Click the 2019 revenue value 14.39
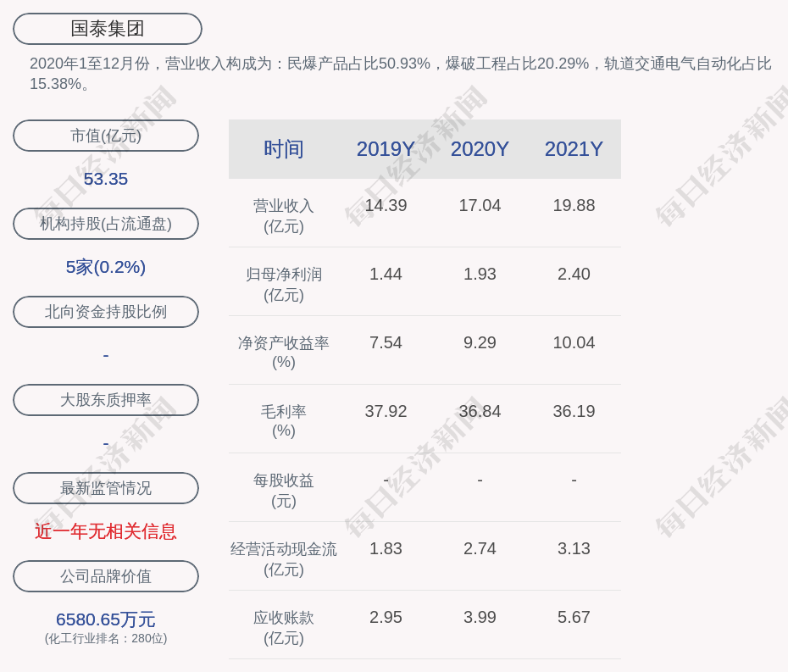Image resolution: width=788 pixels, height=672 pixels. [x=386, y=206]
